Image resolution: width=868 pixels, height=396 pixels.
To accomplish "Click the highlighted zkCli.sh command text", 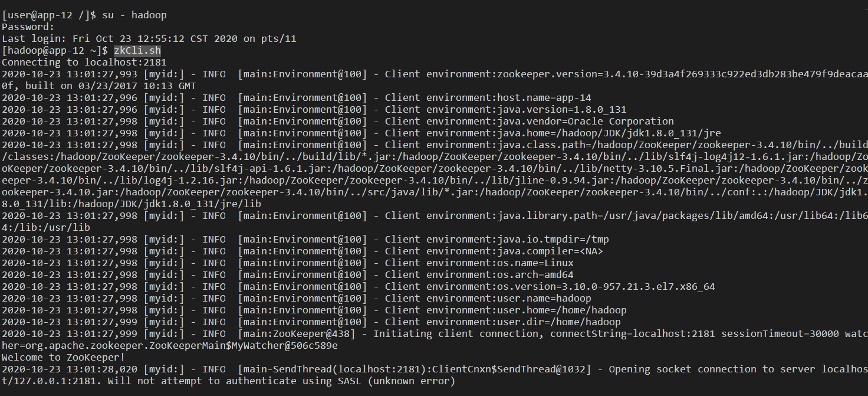I will [137, 51].
